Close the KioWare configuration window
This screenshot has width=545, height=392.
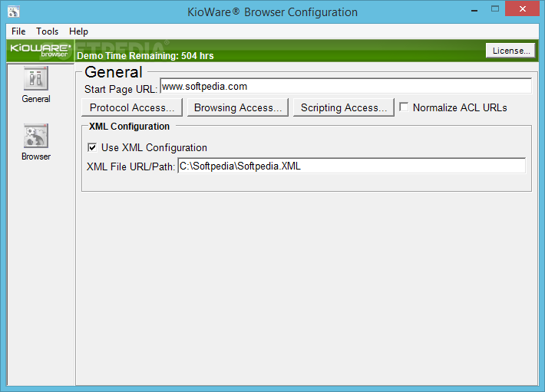(523, 9)
